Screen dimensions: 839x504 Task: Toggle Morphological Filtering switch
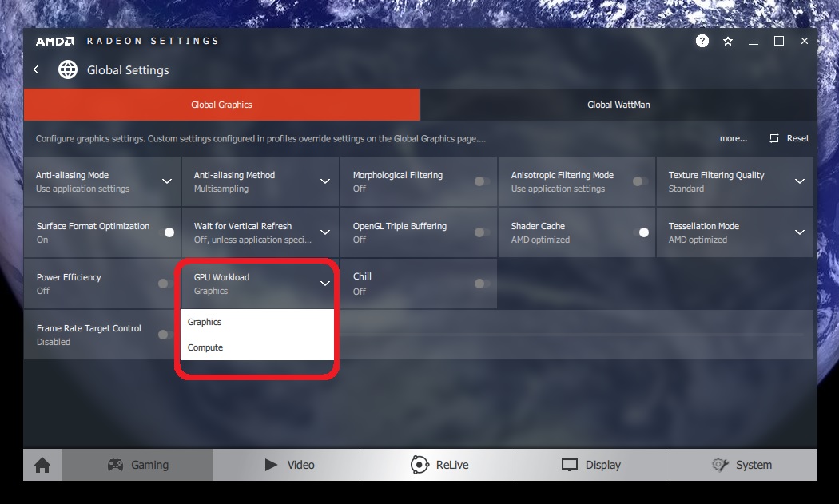pos(482,181)
